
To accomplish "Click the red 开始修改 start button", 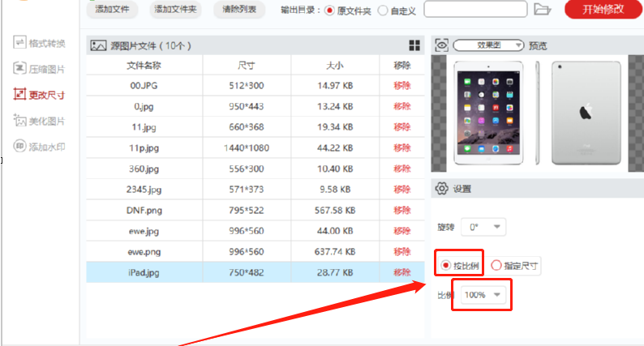I will 603,9.
